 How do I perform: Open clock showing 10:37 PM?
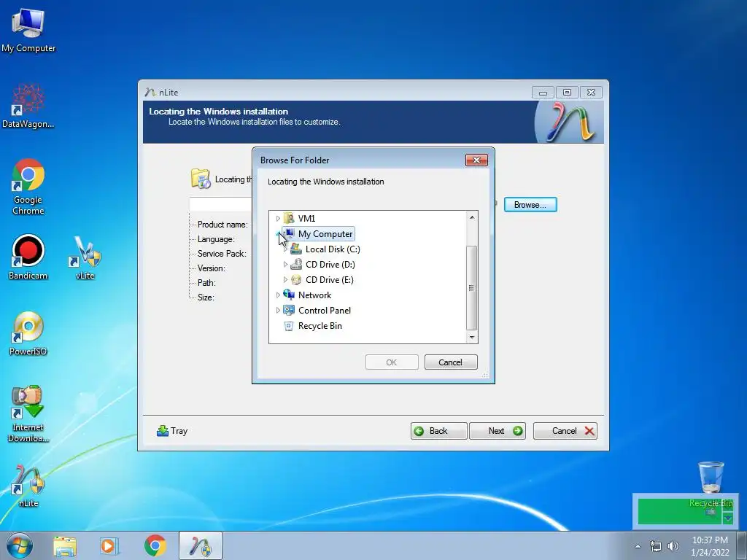click(x=710, y=546)
